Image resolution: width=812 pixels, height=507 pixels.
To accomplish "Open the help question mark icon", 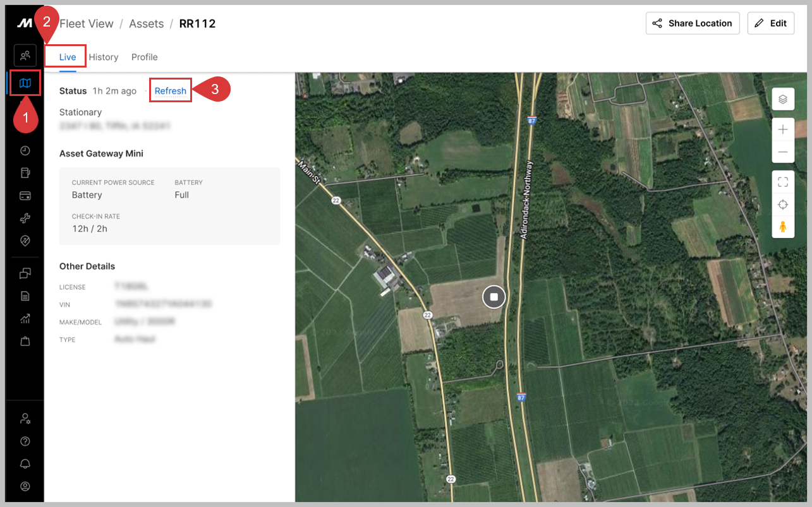I will (25, 441).
